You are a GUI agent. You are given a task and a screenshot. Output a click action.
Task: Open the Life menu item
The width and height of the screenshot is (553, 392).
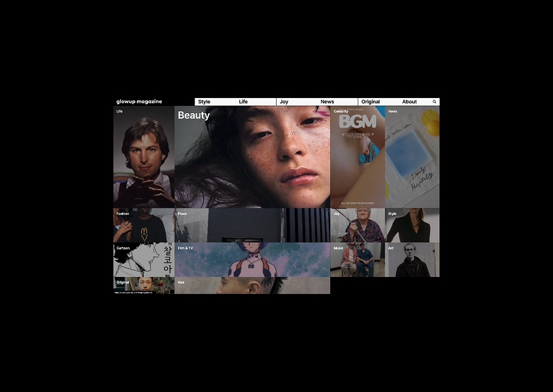243,102
